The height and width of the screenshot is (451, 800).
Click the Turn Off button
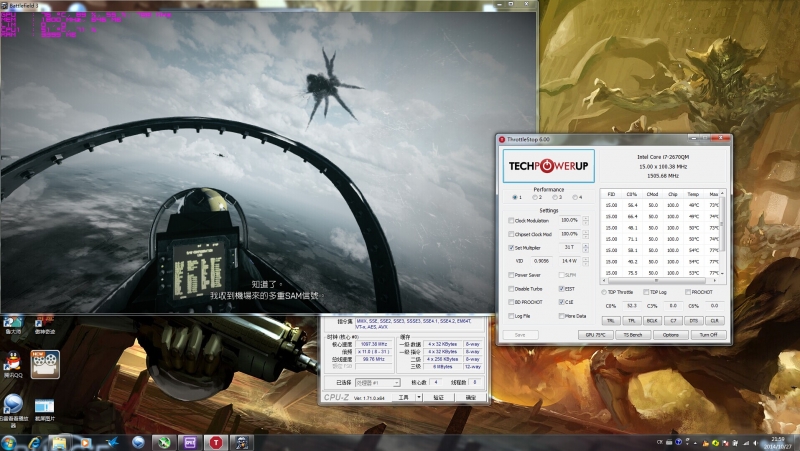coord(708,335)
